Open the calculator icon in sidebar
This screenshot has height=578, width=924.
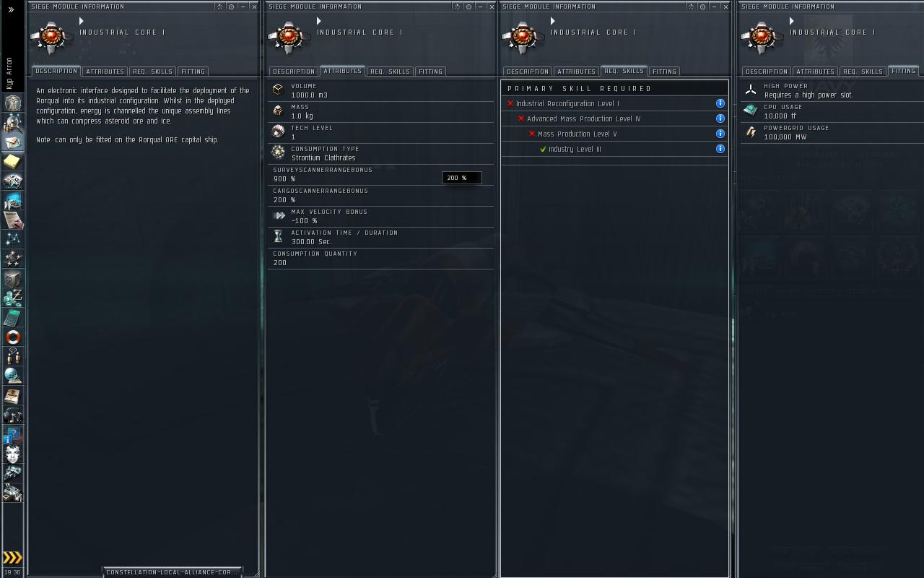(x=12, y=317)
